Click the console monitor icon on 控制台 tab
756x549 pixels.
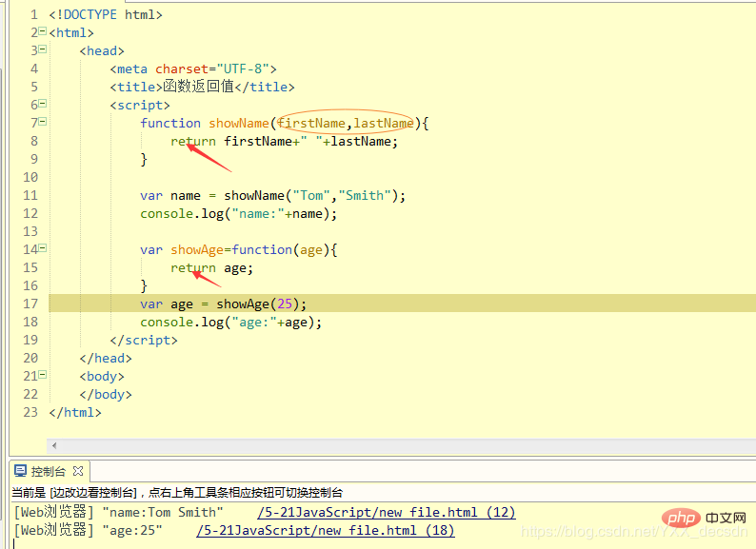point(20,471)
